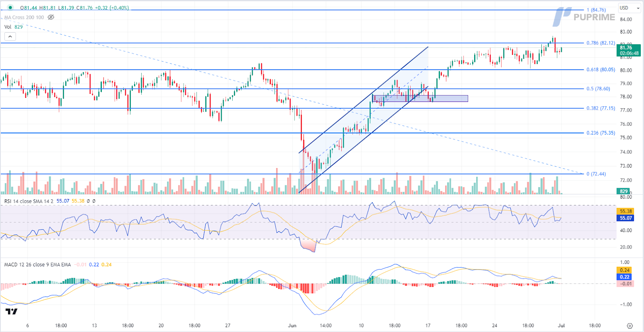
Task: Click the 74.00 price scale label
Action: point(626,152)
